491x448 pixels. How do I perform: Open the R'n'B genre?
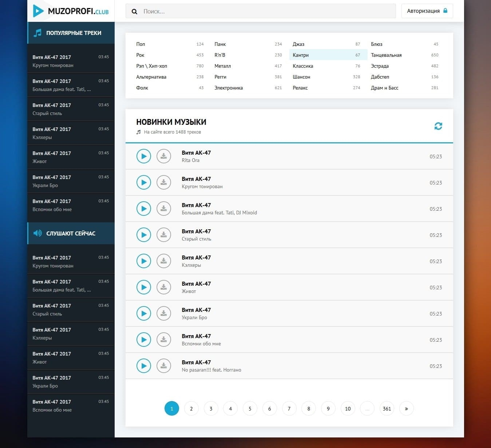248,55
